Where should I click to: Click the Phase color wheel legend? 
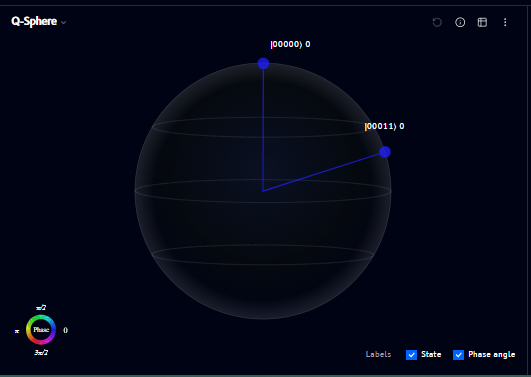(41, 330)
